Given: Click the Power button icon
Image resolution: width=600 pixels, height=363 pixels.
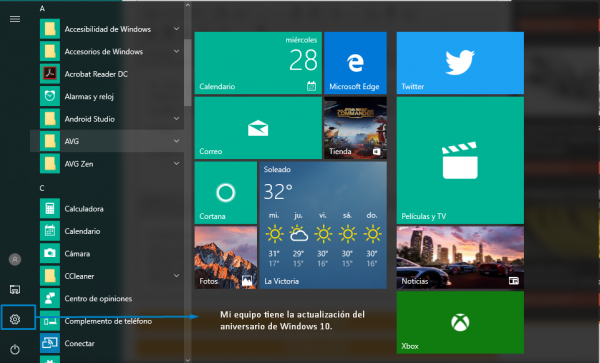Looking at the screenshot, I should point(15,349).
